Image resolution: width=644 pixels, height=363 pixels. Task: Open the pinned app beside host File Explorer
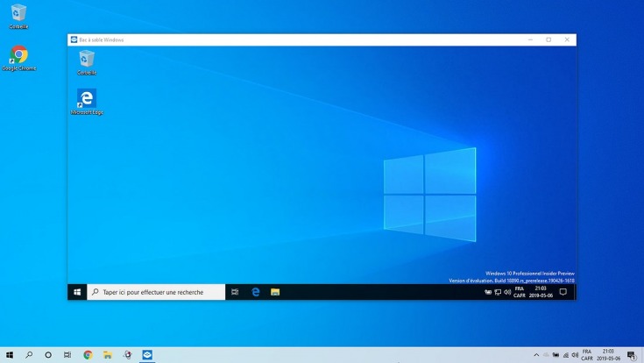127,355
